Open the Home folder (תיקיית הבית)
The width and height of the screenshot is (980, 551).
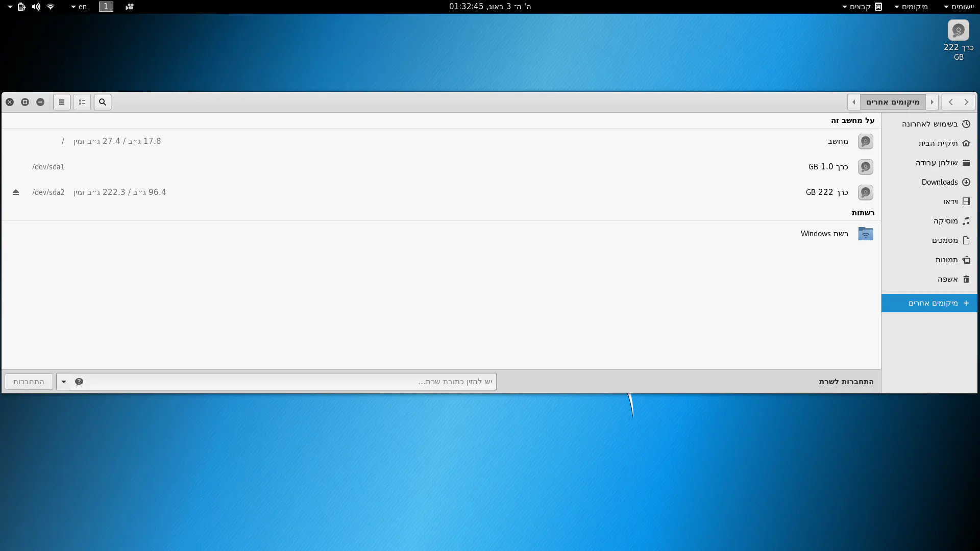938,143
